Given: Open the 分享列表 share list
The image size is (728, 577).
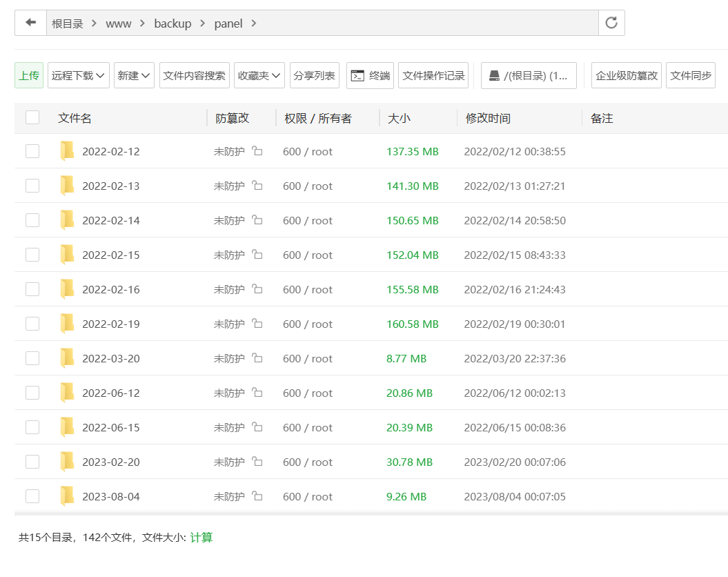Looking at the screenshot, I should (315, 75).
